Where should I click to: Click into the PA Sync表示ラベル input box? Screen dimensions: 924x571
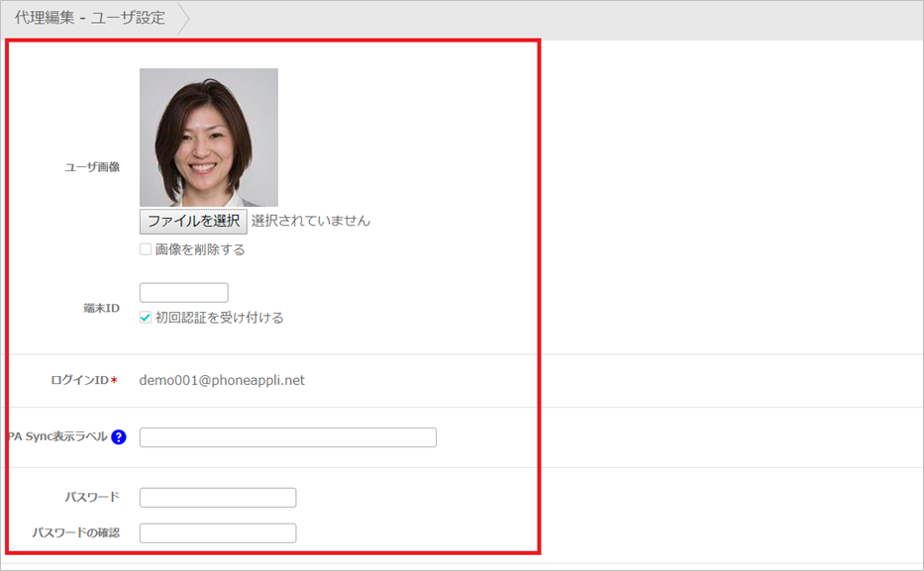coord(287,437)
